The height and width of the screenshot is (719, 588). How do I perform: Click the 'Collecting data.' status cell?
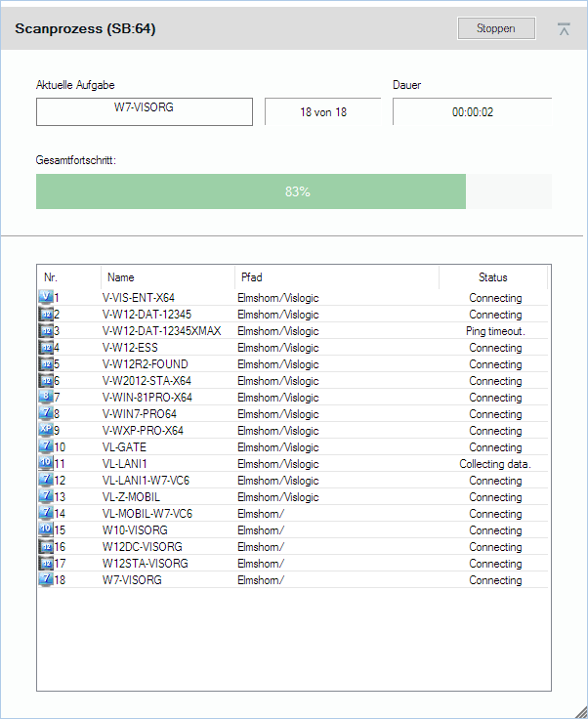495,464
